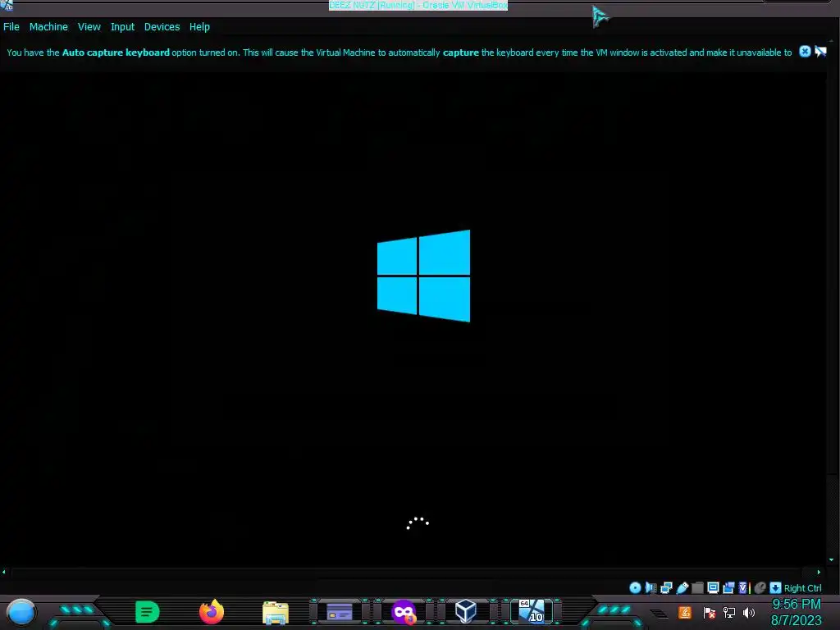Screen dimensions: 840x630
Task: Click the virtualization features V icon
Action: coord(743,587)
